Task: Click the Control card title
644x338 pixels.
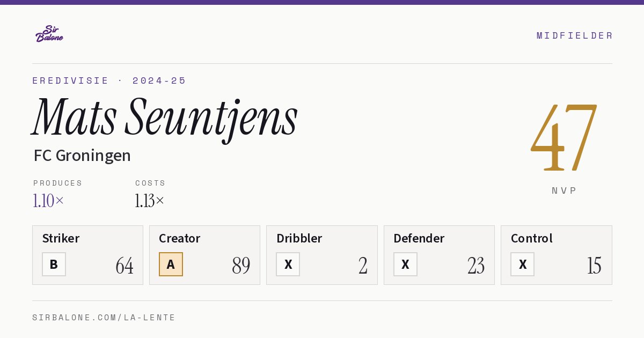Action: coord(532,238)
